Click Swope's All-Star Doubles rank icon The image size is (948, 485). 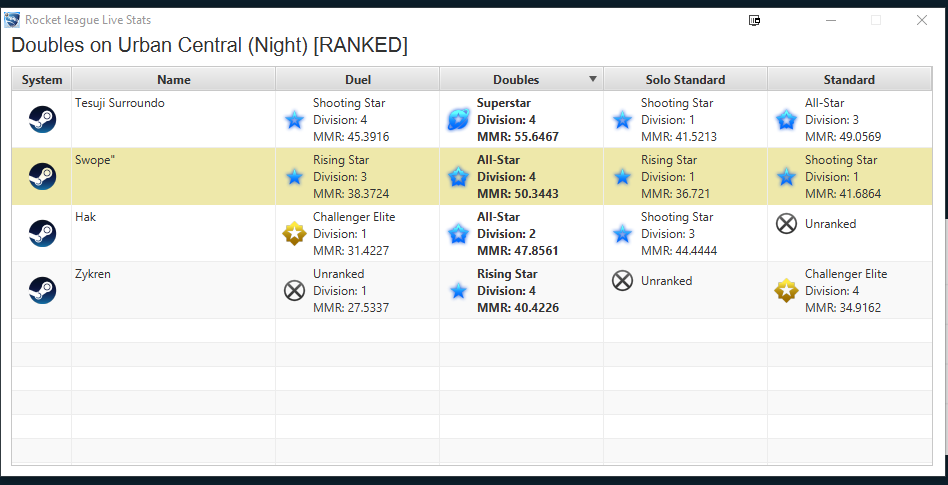458,177
